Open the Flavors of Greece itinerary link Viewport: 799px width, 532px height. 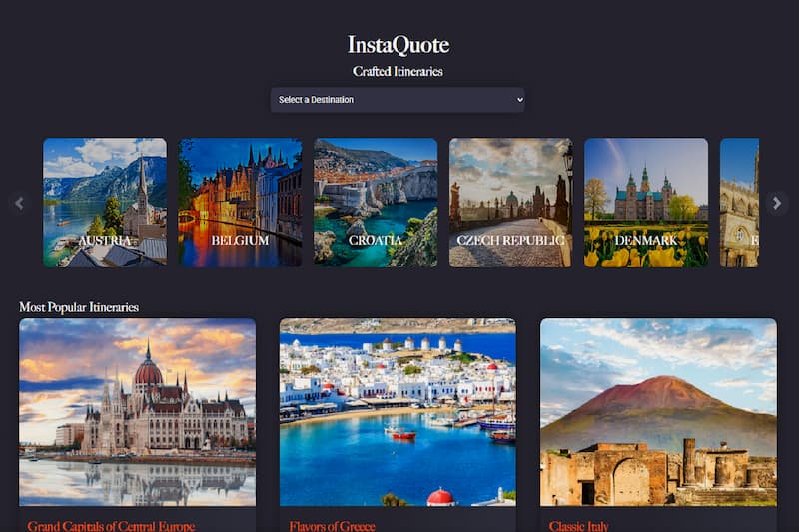(333, 525)
